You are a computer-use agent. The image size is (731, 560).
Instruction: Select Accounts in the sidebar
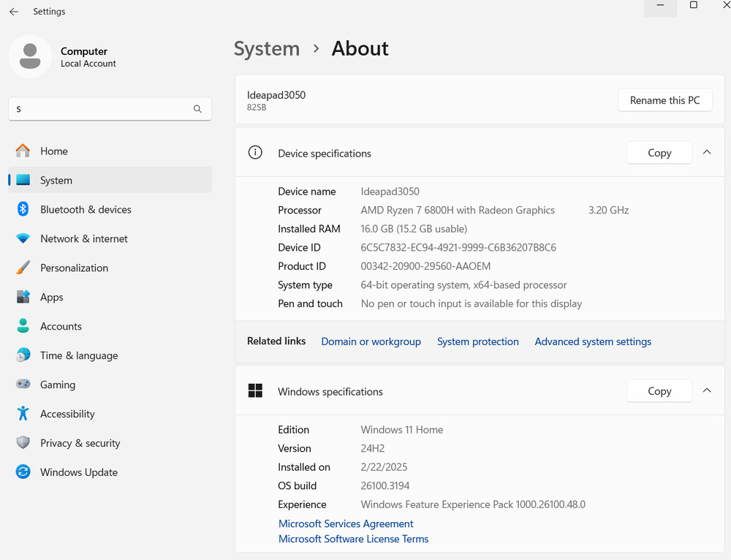pos(110,326)
